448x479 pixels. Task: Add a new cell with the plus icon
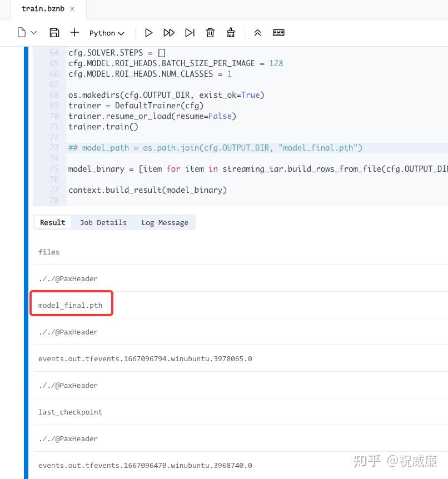coord(74,32)
